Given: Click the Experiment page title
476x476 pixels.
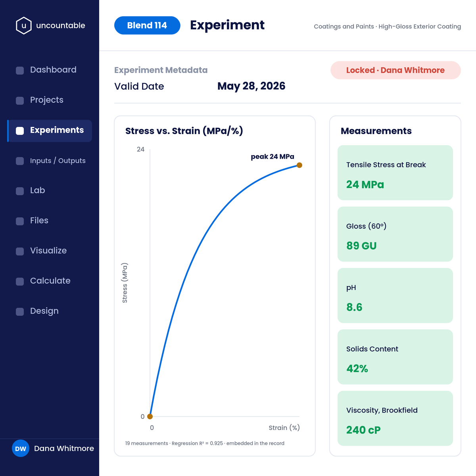Looking at the screenshot, I should click(x=227, y=25).
